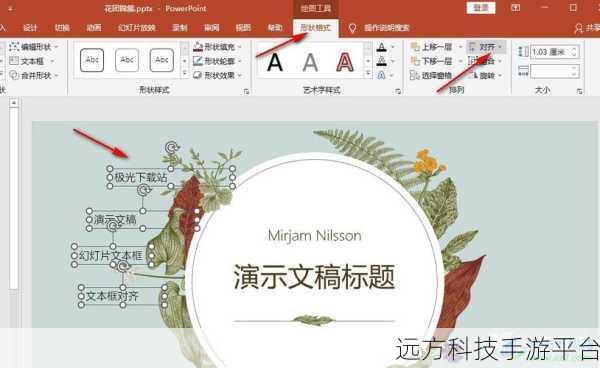Open the 艺术字样式 group dialog launcher
The height and width of the screenshot is (368, 600).
[398, 91]
